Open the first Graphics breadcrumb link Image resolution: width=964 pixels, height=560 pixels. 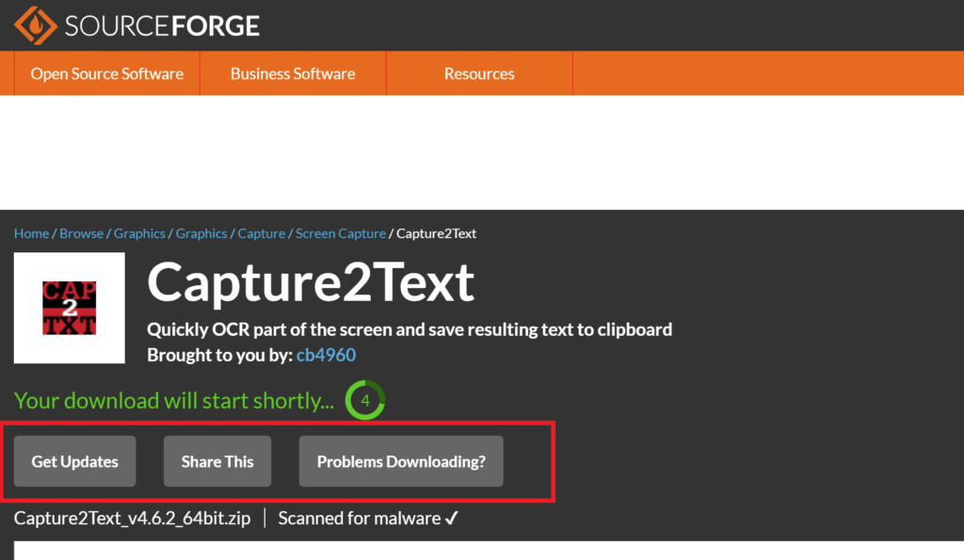point(139,233)
